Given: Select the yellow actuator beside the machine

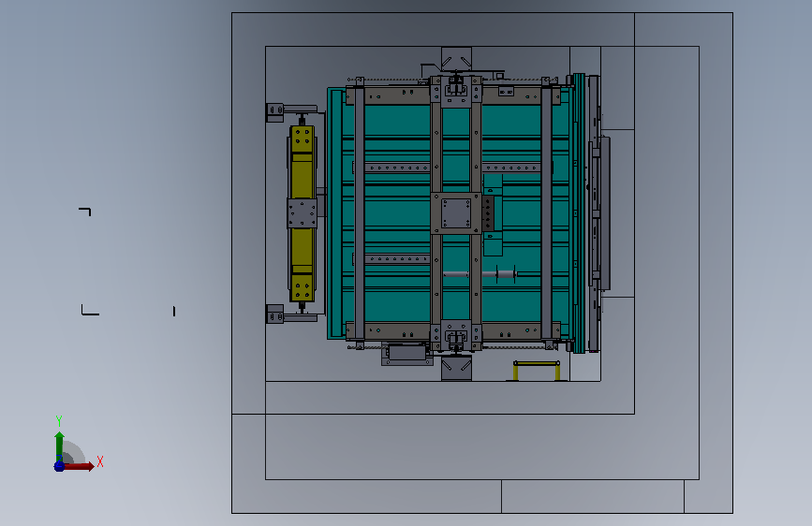Looking at the screenshot, I should point(302,213).
